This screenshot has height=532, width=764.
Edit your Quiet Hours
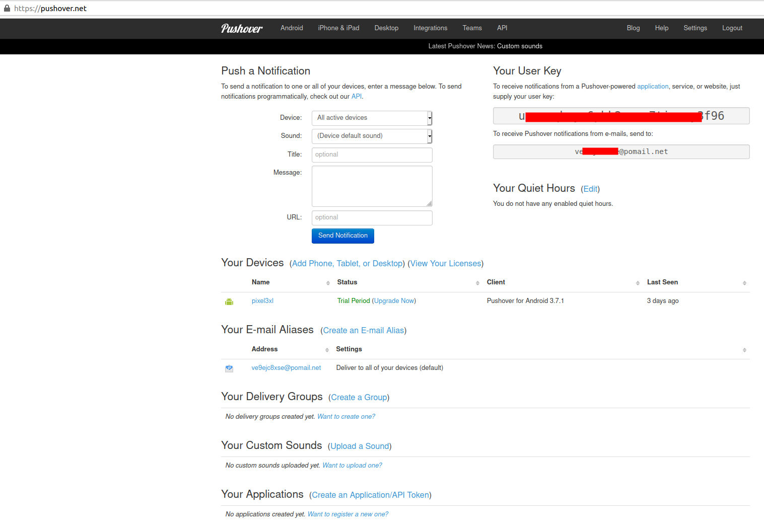coord(590,189)
